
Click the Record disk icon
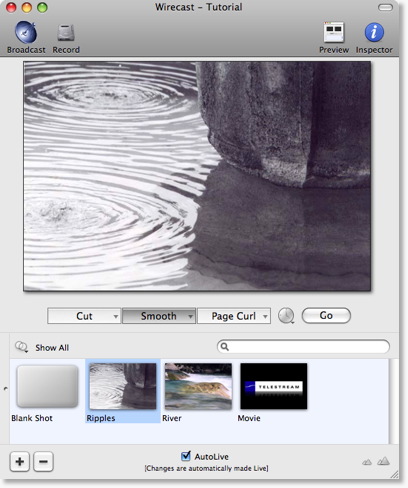pos(66,33)
